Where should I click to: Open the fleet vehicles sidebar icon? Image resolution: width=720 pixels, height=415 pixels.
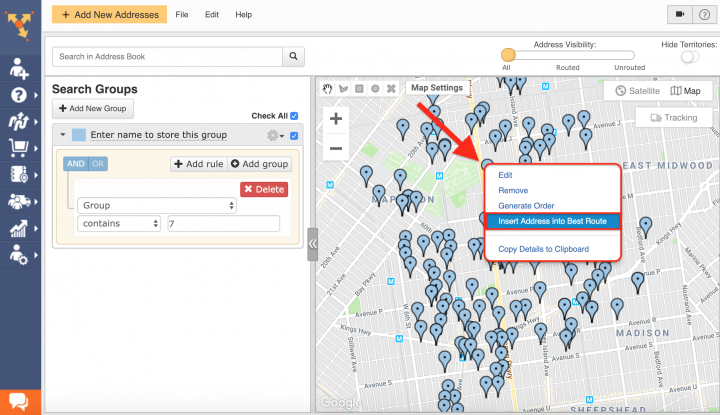point(19,202)
